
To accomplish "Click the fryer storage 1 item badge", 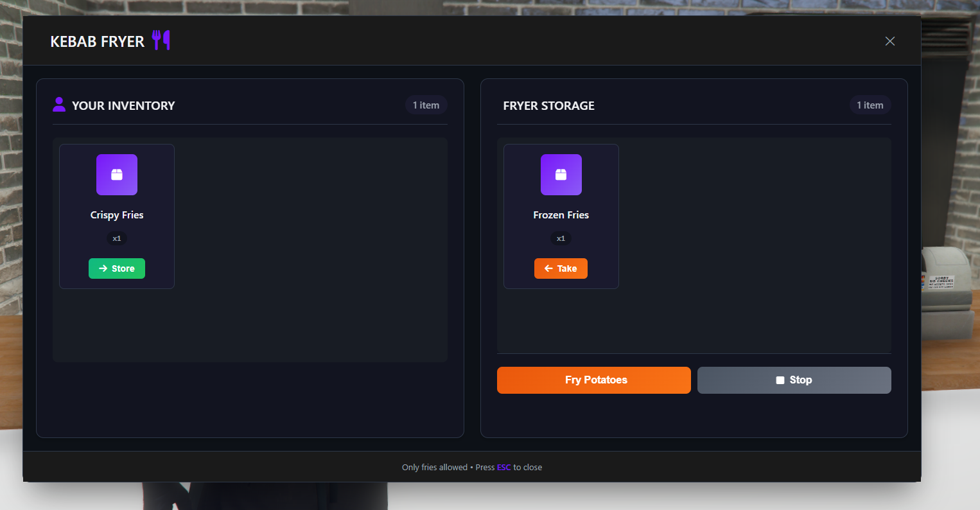I will [x=870, y=105].
